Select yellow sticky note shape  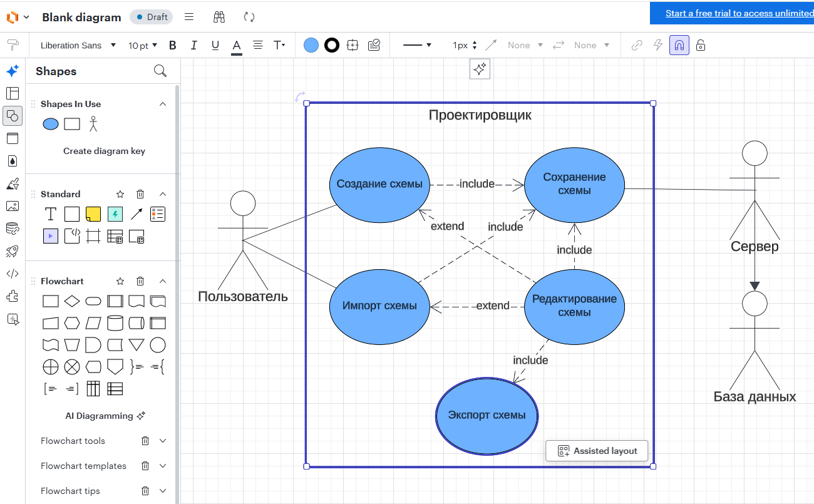(93, 215)
